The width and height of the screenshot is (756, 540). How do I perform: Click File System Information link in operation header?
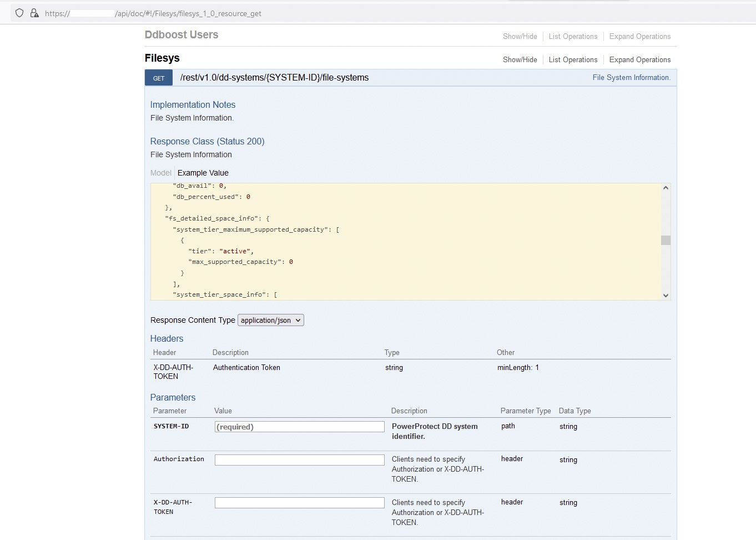(631, 78)
